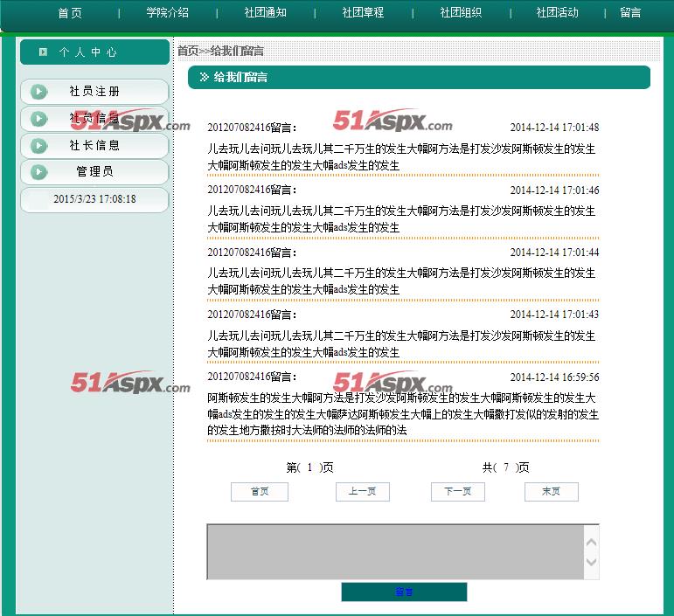
Task: Go to next page with 下一页
Action: tap(458, 492)
